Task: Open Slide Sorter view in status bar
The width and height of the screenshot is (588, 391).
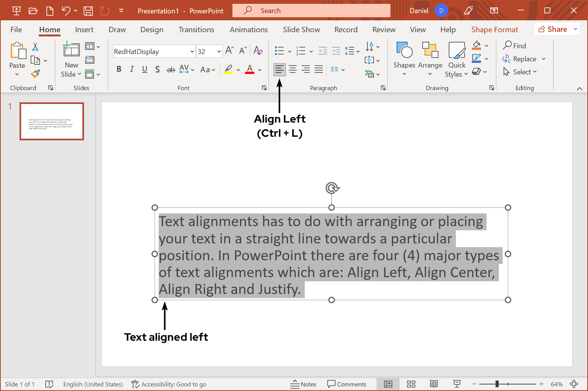Action: [411, 384]
